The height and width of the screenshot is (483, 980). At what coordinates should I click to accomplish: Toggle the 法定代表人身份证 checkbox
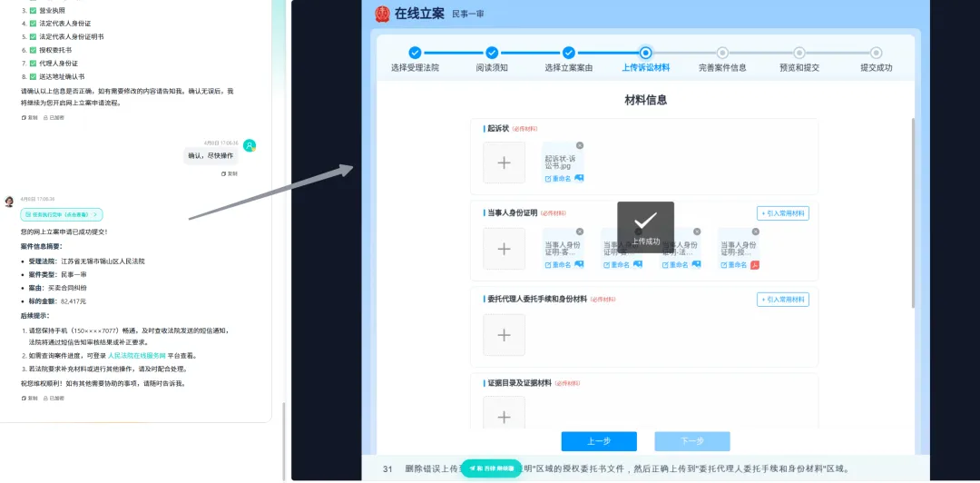tap(34, 24)
